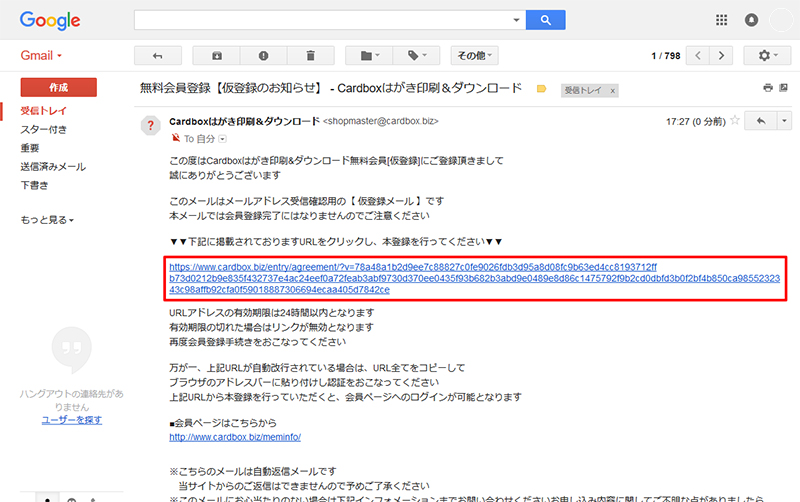
Task: Go to the older message arrow
Action: point(721,56)
